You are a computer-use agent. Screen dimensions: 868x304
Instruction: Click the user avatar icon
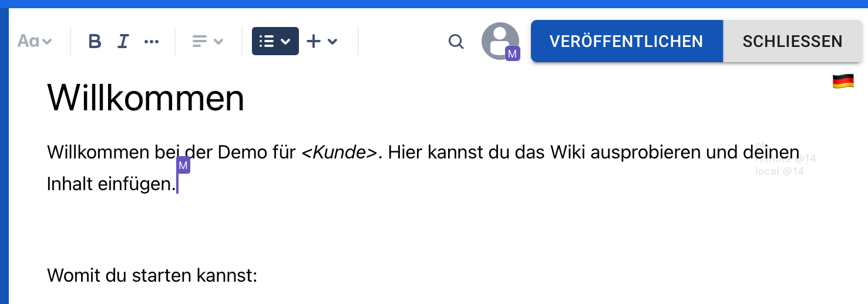[x=499, y=40]
